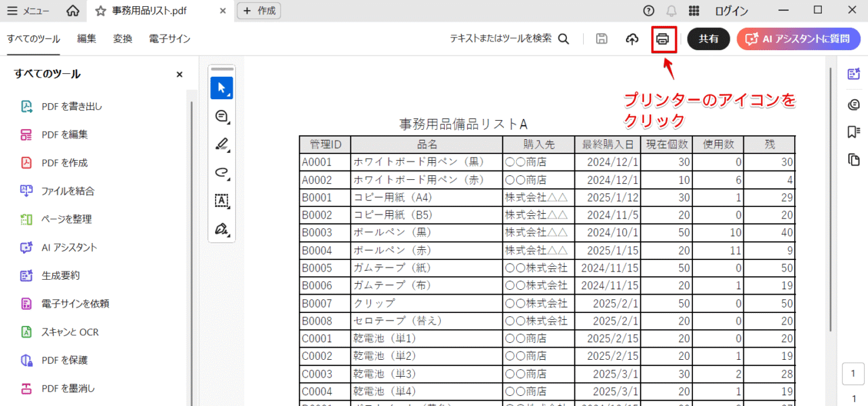This screenshot has height=406, width=868.
Task: Click the AI アシスタントに質問 button
Action: pos(798,39)
